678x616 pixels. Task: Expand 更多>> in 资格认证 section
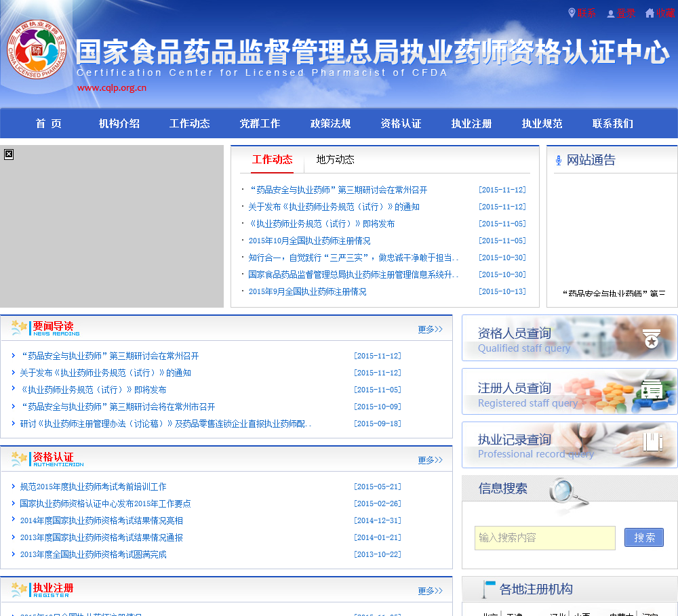(x=431, y=460)
